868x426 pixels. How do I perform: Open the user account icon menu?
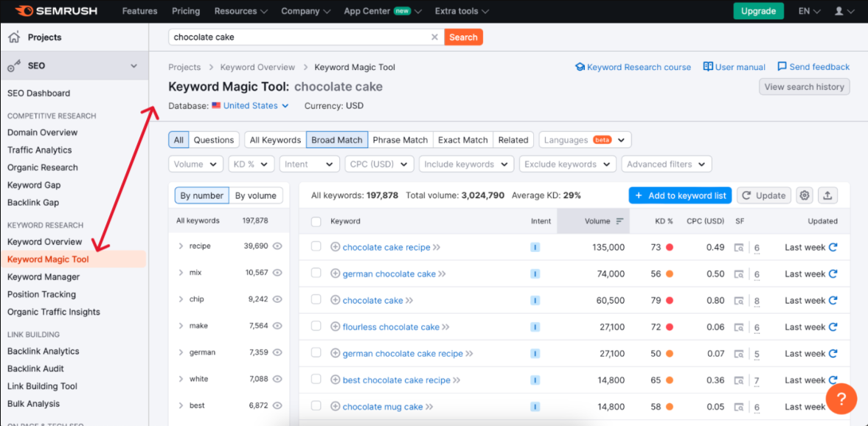pos(844,11)
